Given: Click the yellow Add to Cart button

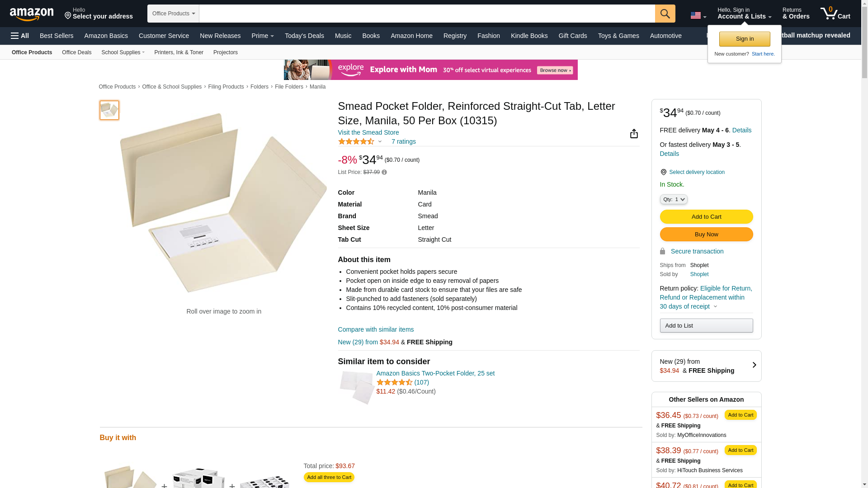Looking at the screenshot, I should (706, 217).
